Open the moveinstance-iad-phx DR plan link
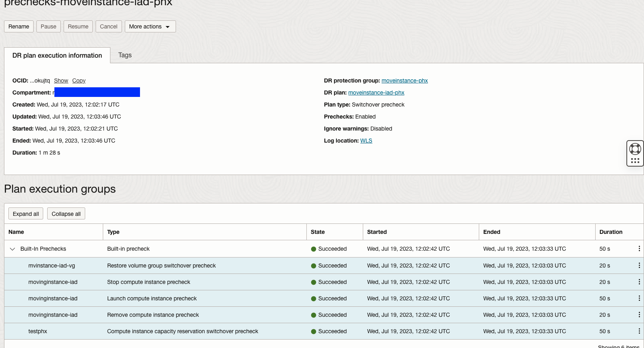This screenshot has width=644, height=348. [376, 93]
